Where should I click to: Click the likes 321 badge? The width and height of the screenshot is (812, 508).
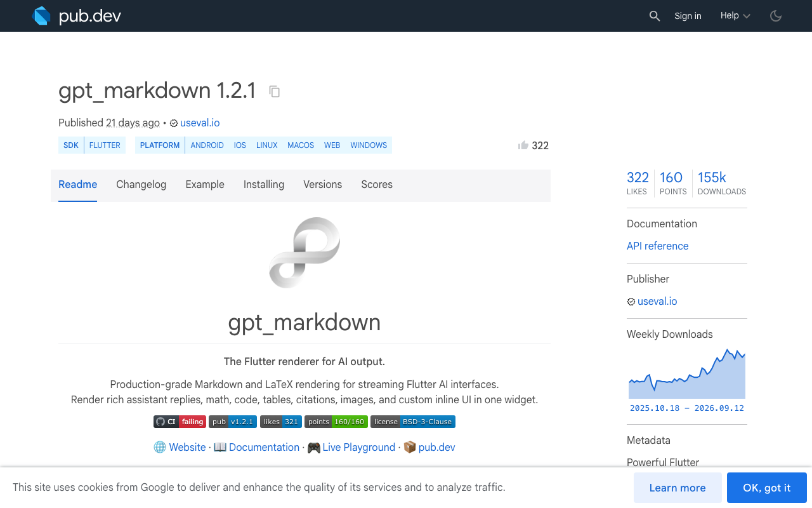[281, 422]
